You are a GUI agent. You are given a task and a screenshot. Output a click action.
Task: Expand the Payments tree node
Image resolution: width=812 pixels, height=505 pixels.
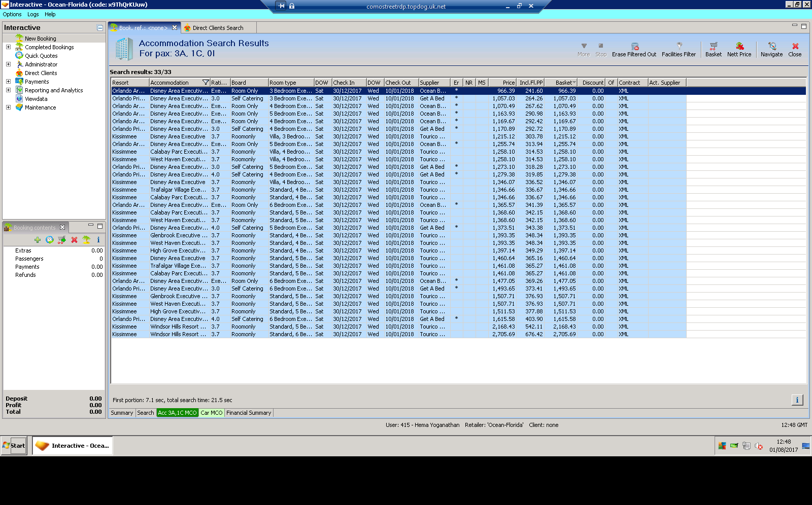pos(8,82)
